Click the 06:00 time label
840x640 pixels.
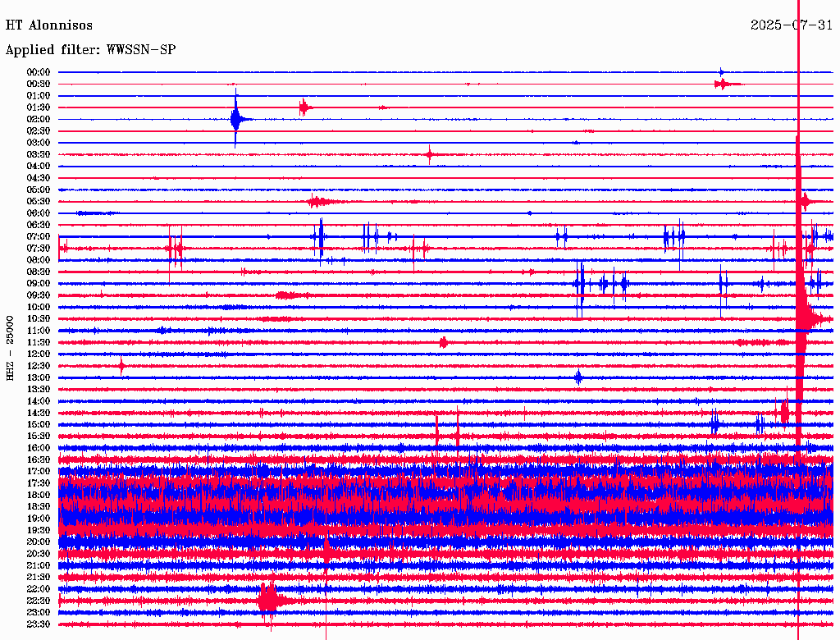(x=39, y=213)
